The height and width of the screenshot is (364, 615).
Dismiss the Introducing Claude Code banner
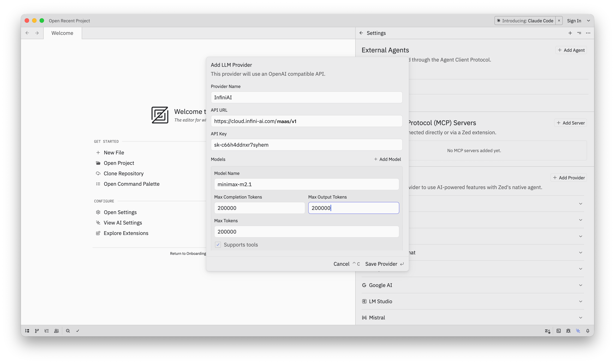559,21
